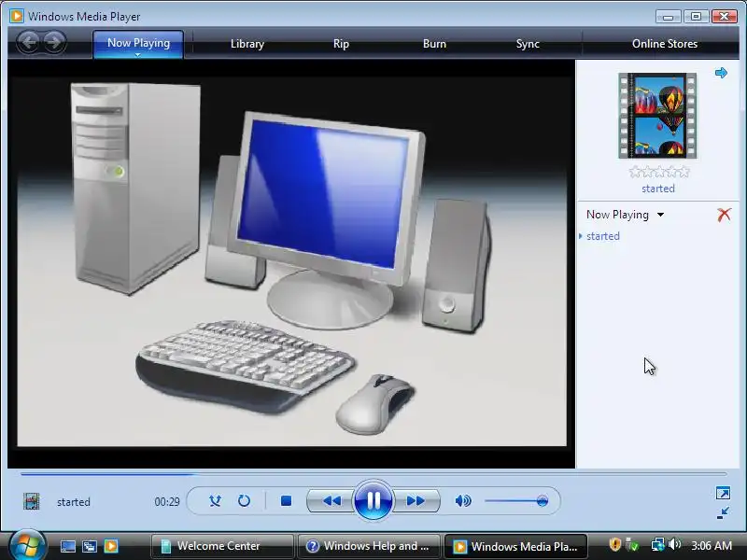Click the playing video area
This screenshot has height=560, width=747.
tap(291, 264)
